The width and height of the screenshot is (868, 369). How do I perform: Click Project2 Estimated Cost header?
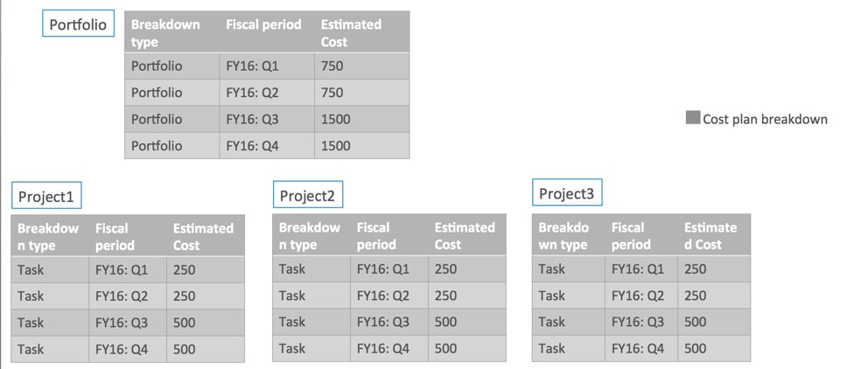(466, 235)
